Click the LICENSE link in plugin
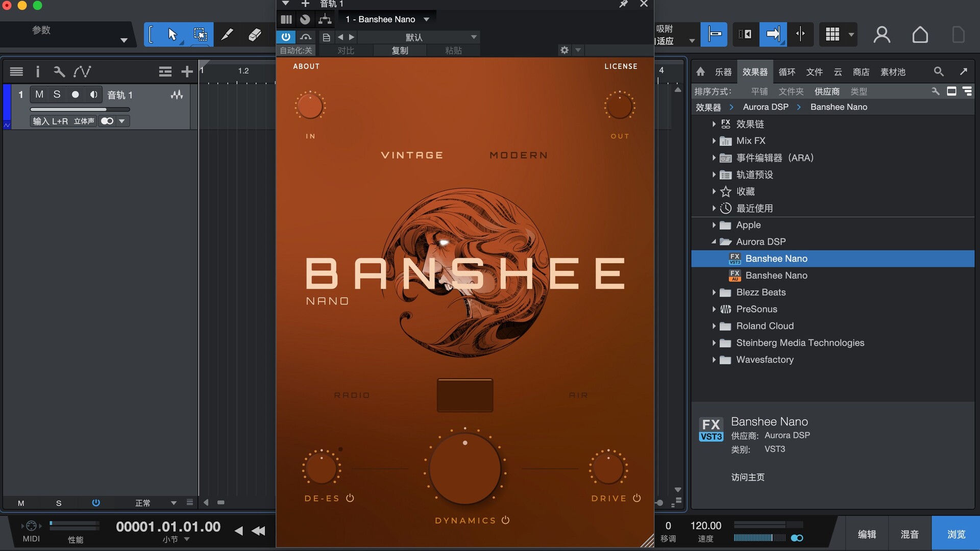The height and width of the screenshot is (551, 980). click(x=621, y=66)
